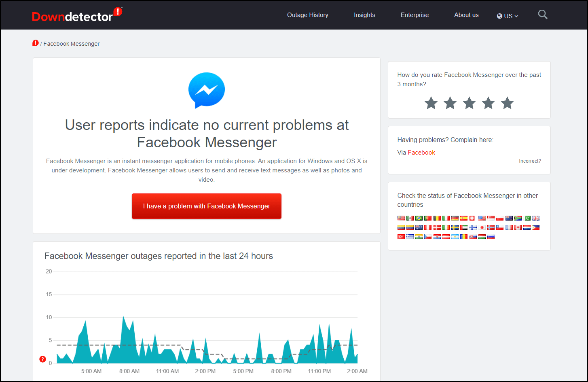This screenshot has width=588, height=382.
Task: Select the Switzerland flag
Action: 472,218
